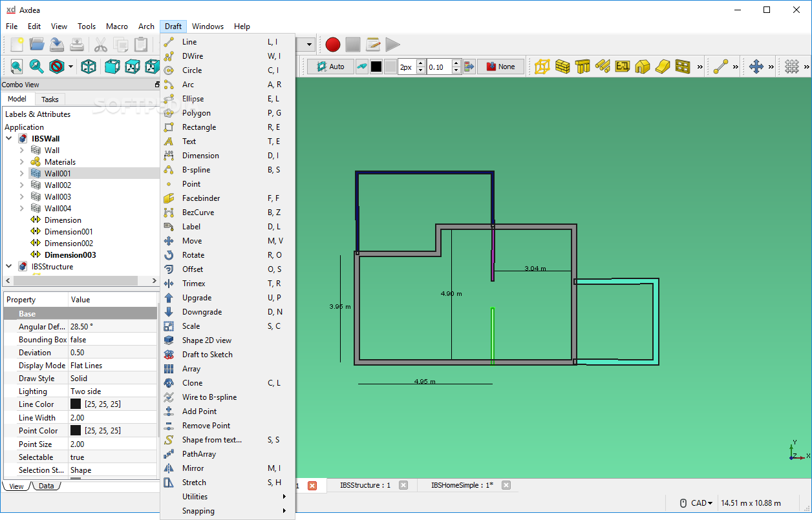The width and height of the screenshot is (812, 520).
Task: Expand the Wall tree item
Action: tap(21, 151)
